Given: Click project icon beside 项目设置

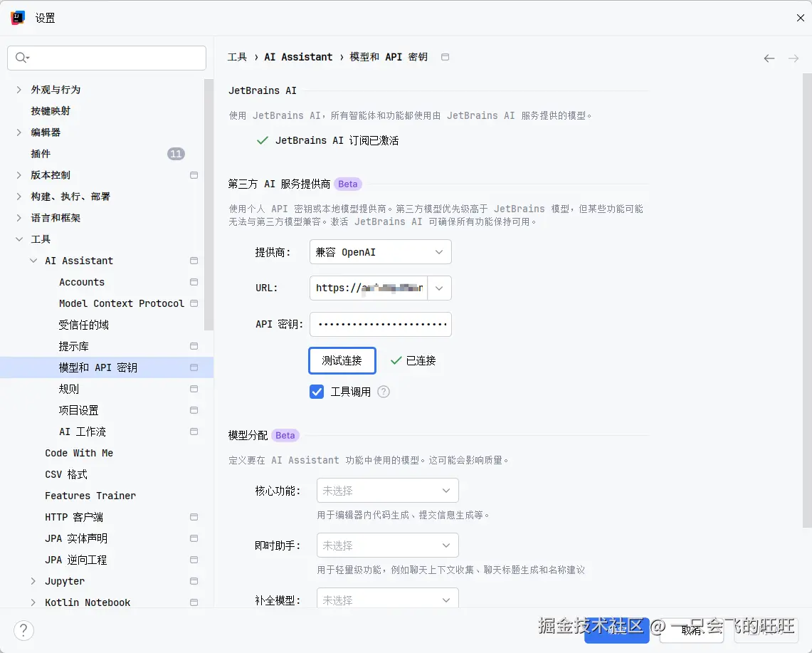Looking at the screenshot, I should 194,410.
